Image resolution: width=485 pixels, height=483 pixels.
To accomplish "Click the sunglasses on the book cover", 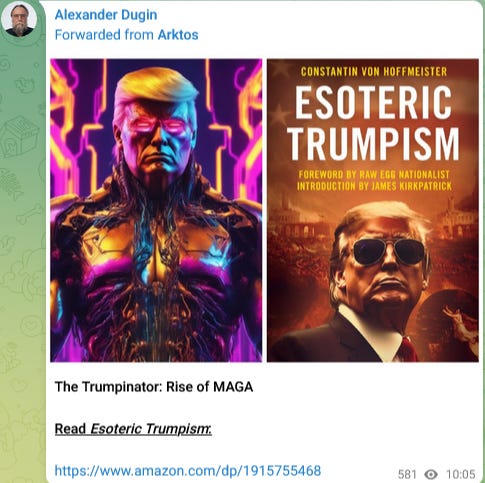I will tap(388, 251).
